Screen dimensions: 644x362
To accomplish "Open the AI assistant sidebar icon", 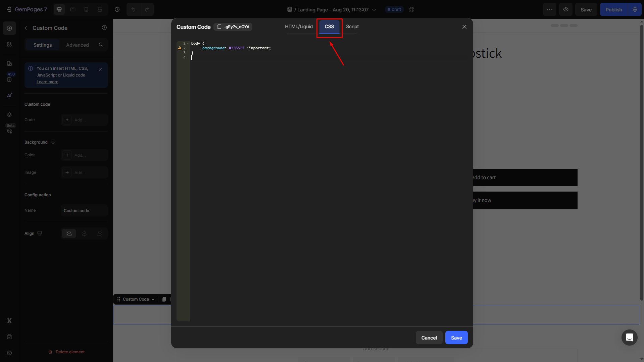I will click(9, 95).
